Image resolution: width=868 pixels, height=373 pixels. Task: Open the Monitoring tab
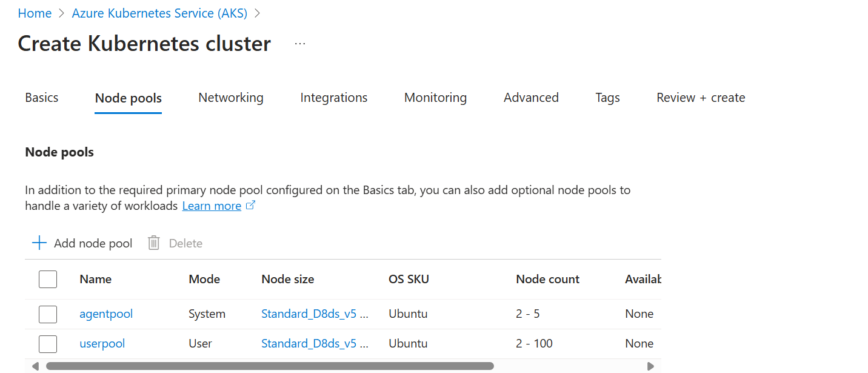pos(435,98)
